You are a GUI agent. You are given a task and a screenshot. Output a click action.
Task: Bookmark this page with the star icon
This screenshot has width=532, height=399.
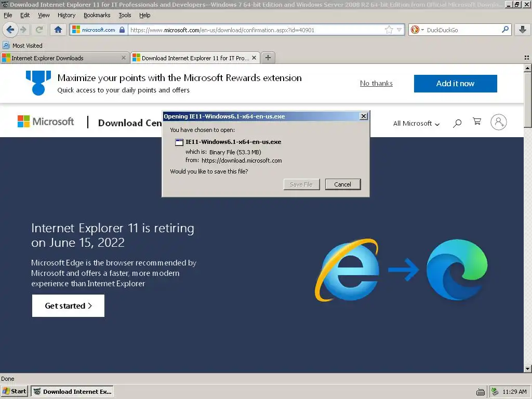389,30
